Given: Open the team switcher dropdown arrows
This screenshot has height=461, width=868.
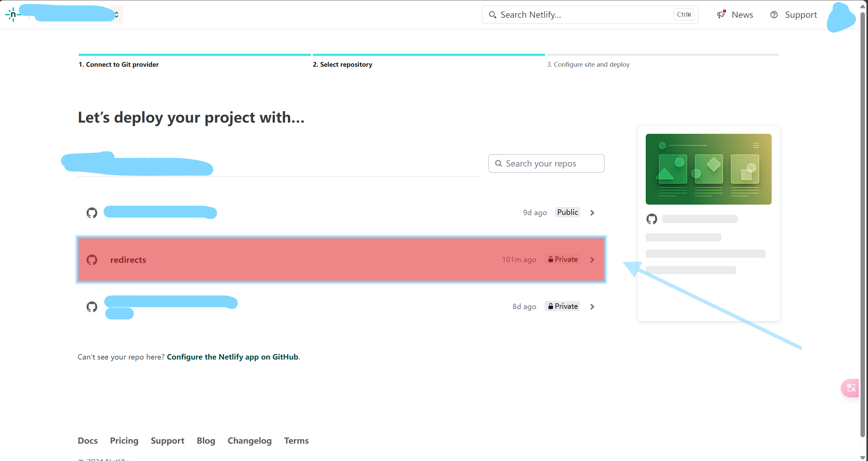Looking at the screenshot, I should (116, 15).
